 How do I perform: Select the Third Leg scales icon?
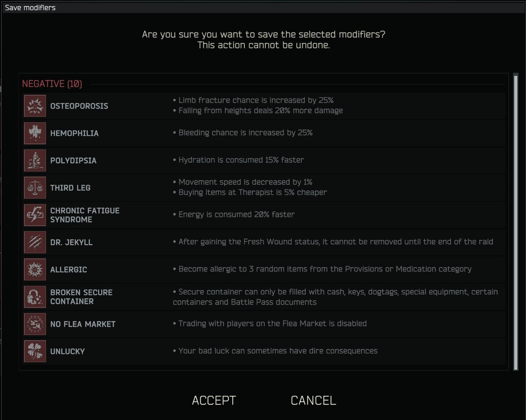click(35, 188)
